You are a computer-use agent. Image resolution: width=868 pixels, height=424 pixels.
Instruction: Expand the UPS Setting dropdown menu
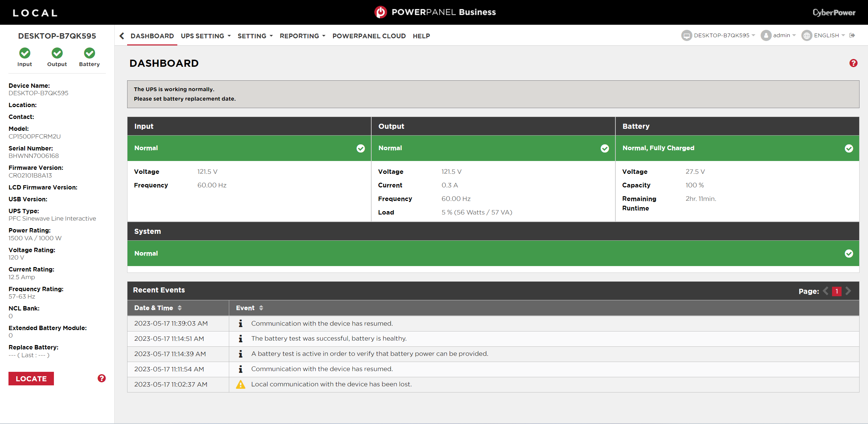coord(205,36)
